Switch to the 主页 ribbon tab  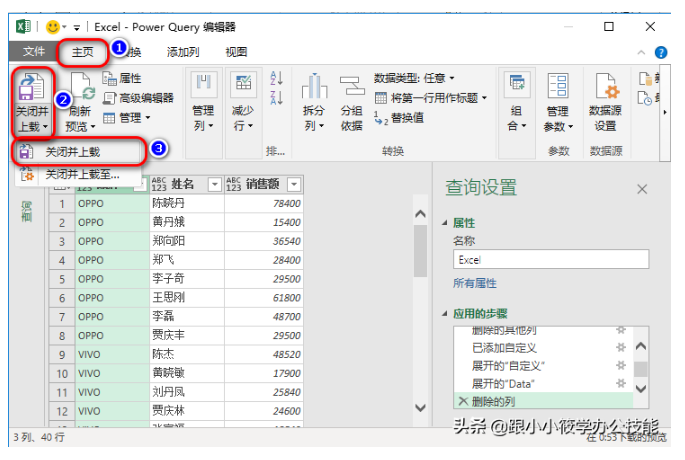pyautogui.click(x=83, y=52)
